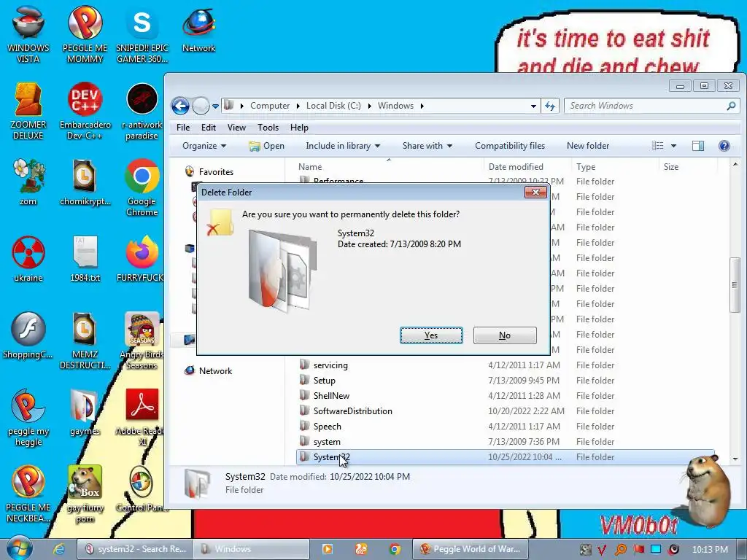Select the Setup folder
This screenshot has width=747, height=560.
point(325,381)
